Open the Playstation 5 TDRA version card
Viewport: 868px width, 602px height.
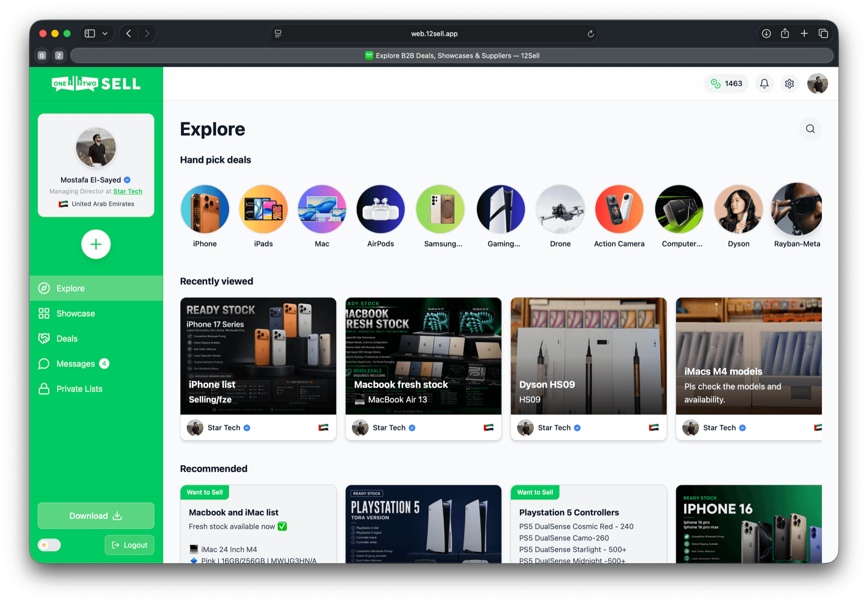click(423, 524)
